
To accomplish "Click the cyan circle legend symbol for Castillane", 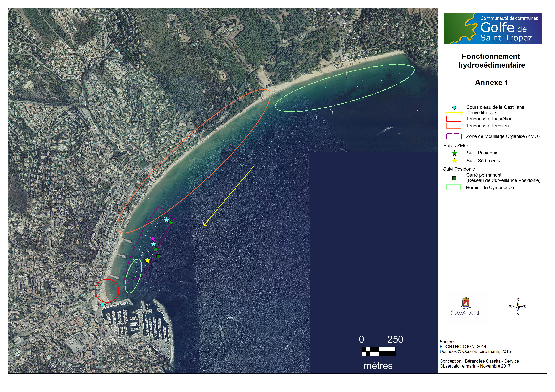I will tap(454, 108).
